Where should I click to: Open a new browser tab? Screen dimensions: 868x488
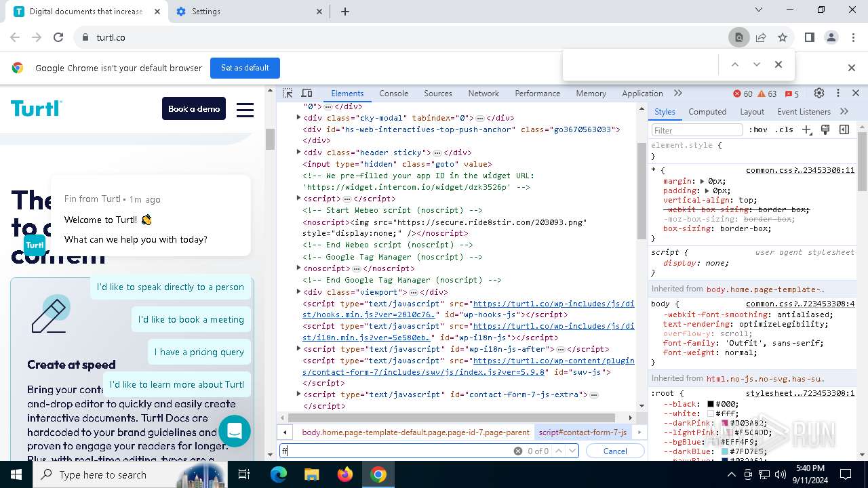pos(345,12)
